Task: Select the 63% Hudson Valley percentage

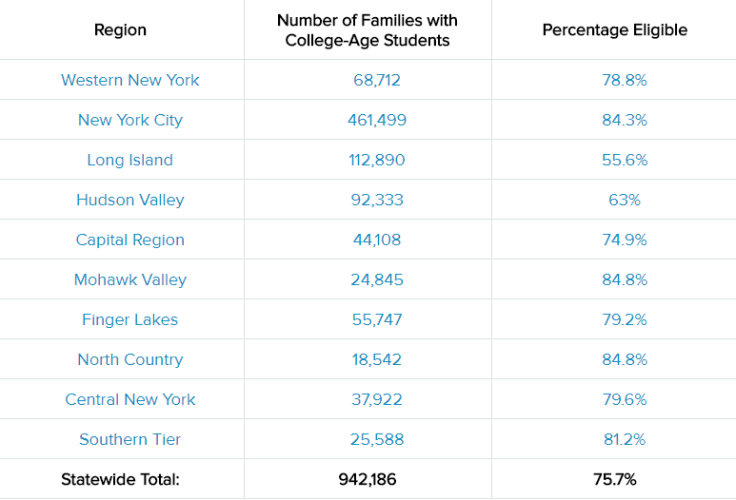Action: (624, 200)
